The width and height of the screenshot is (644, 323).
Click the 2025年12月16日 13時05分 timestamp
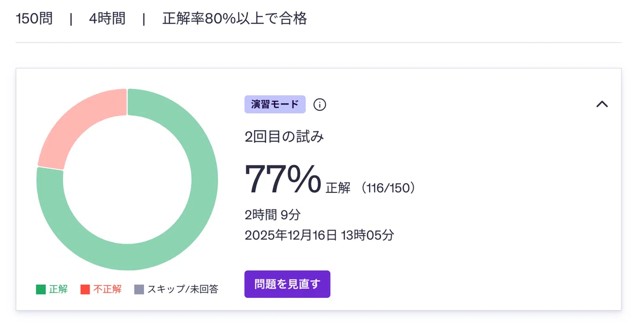pyautogui.click(x=319, y=235)
